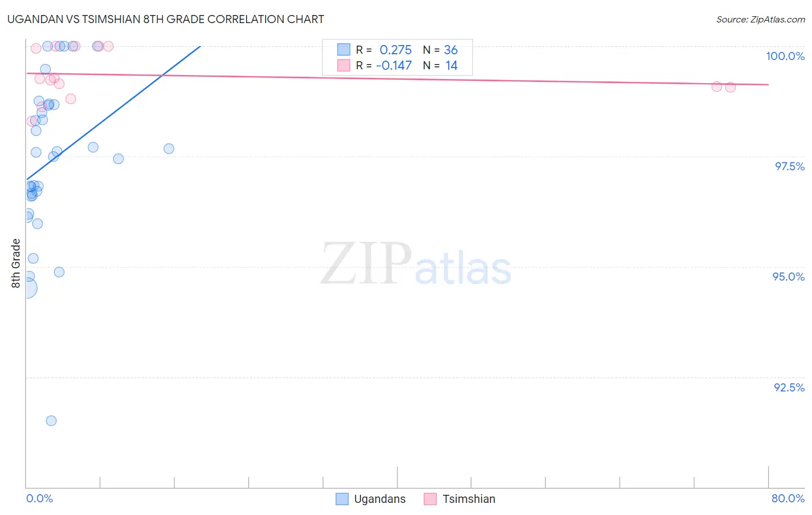The height and width of the screenshot is (515, 812).
Task: Click the lowest blue data point near 91.5%
Action: [51, 420]
